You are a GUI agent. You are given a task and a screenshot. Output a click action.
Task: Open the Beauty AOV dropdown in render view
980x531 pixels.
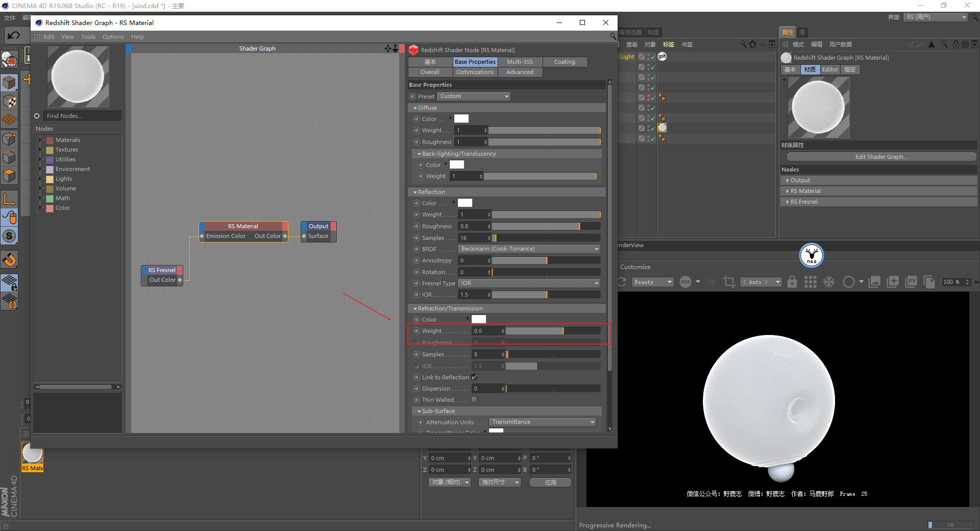(653, 282)
